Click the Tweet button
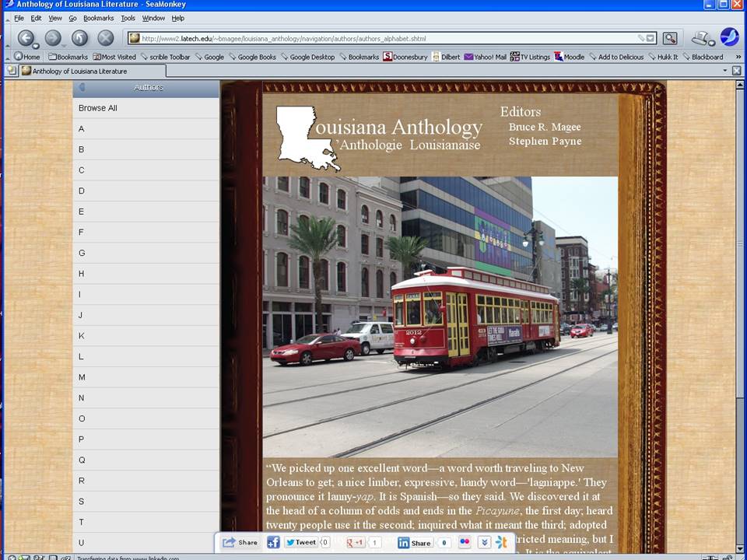 click(301, 542)
